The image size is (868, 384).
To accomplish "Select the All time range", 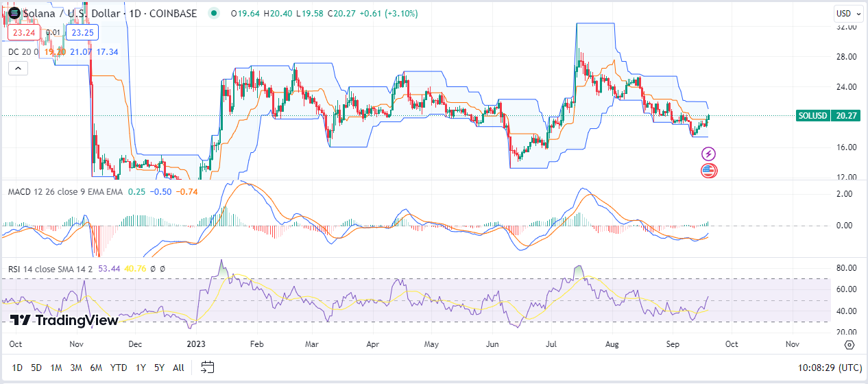I will 178,368.
